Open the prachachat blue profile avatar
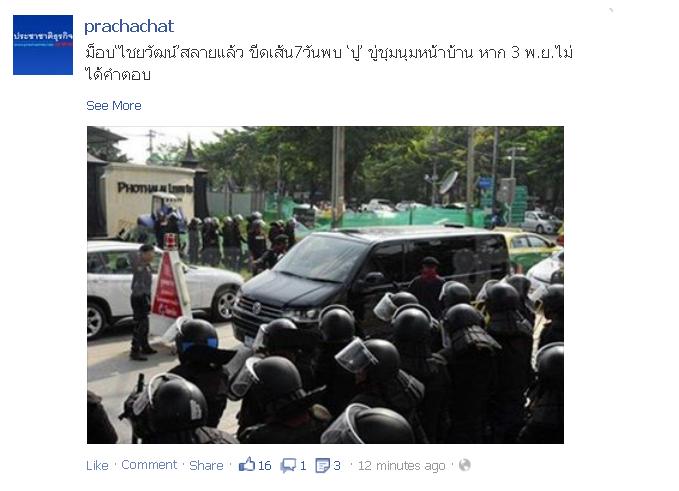 coord(43,45)
